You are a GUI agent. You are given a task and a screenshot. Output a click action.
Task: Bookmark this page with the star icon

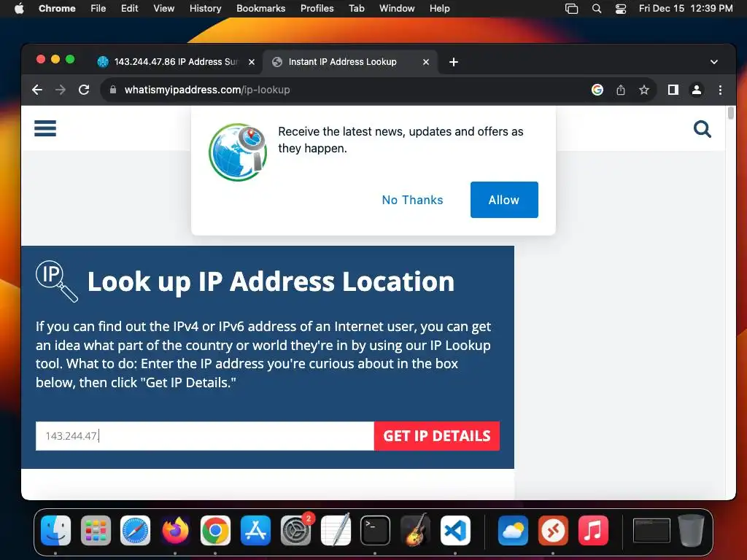pos(643,90)
